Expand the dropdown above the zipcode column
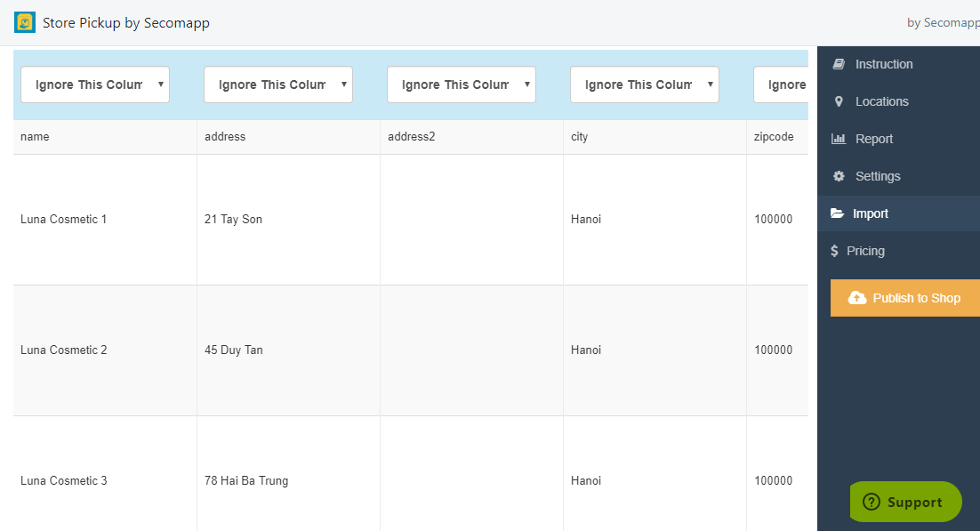Screen dimensions: 980x531 point(782,84)
